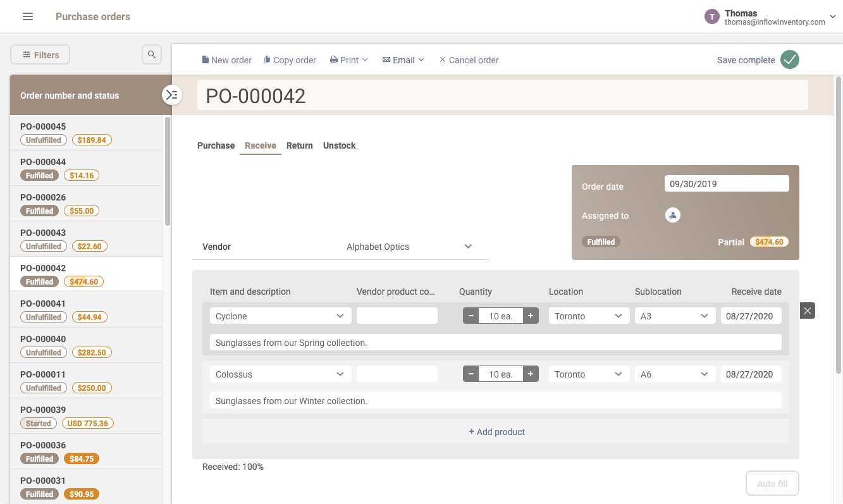843x504 pixels.
Task: Select order PO-000011 in list
Action: [x=87, y=381]
